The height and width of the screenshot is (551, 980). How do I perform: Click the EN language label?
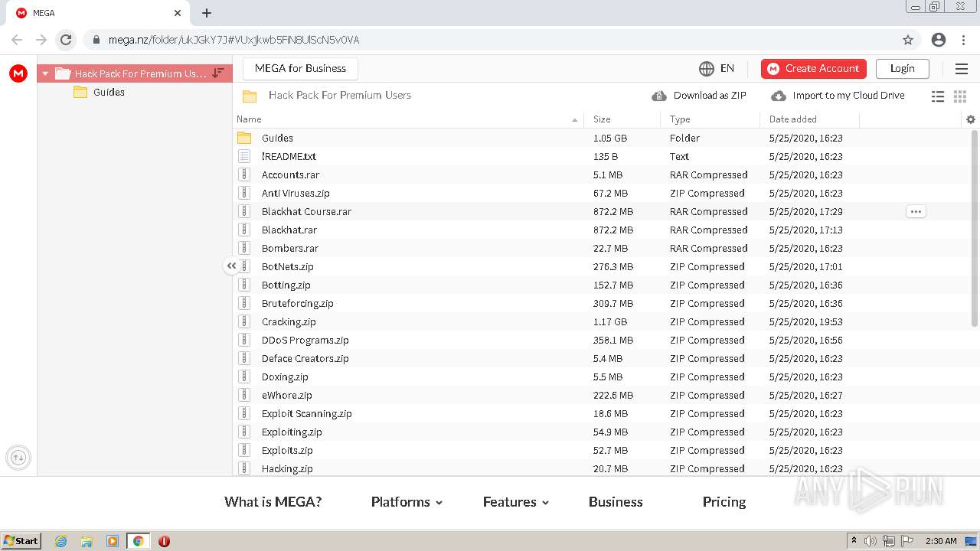coord(727,68)
